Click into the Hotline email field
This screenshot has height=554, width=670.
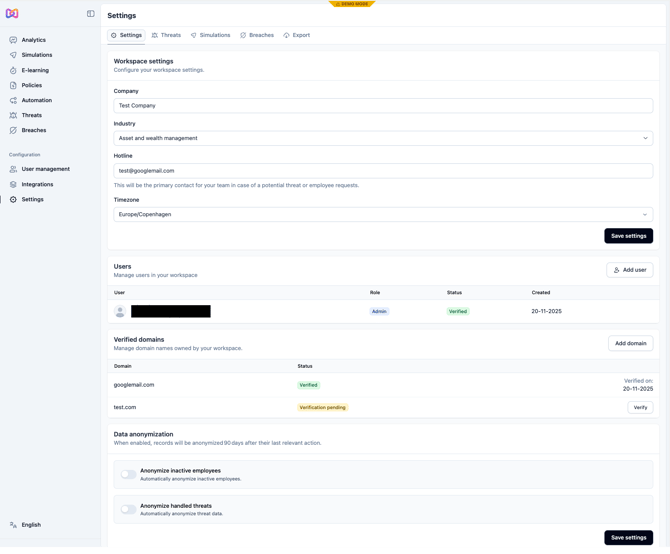pyautogui.click(x=383, y=171)
